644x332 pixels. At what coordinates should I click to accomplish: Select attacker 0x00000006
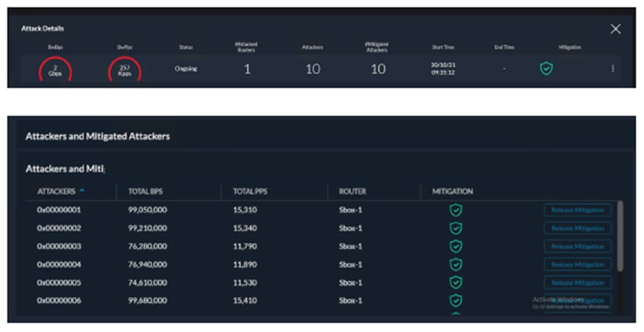(59, 300)
